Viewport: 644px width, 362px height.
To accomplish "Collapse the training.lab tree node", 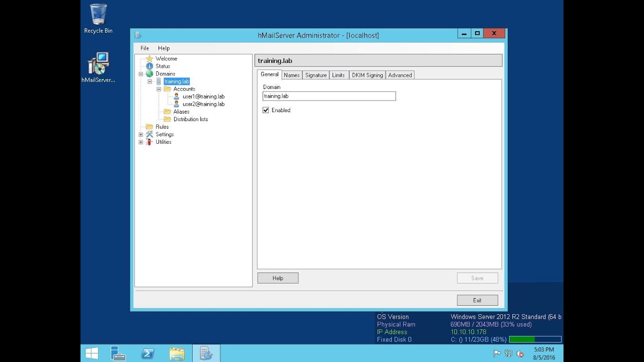I will coord(150,81).
